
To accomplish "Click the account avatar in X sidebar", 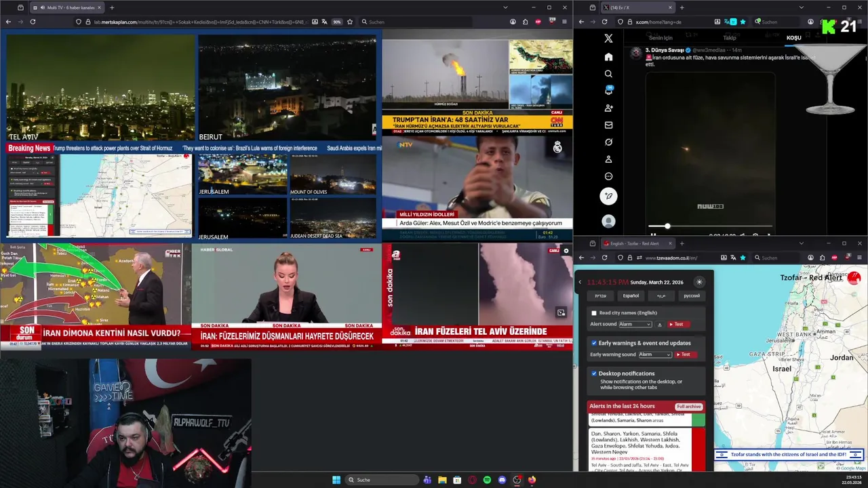I will pyautogui.click(x=608, y=222).
